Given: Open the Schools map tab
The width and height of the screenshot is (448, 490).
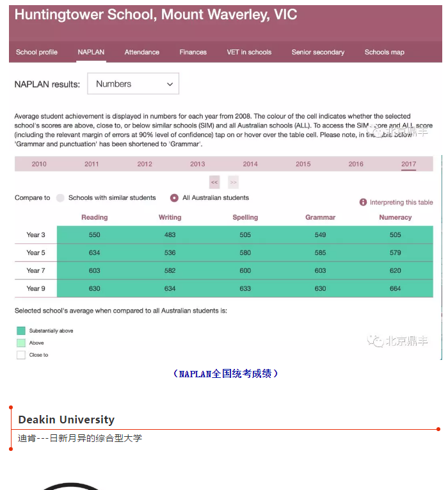Looking at the screenshot, I should click(x=384, y=53).
